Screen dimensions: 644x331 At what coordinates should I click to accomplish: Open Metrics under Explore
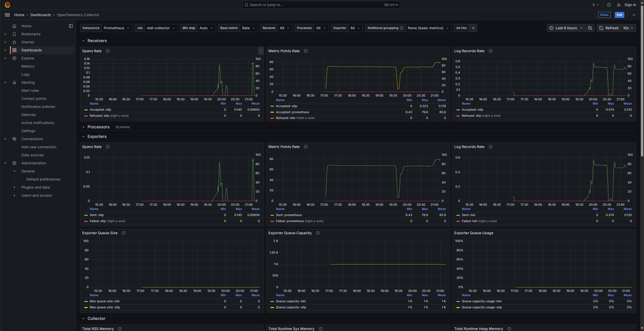[x=28, y=66]
